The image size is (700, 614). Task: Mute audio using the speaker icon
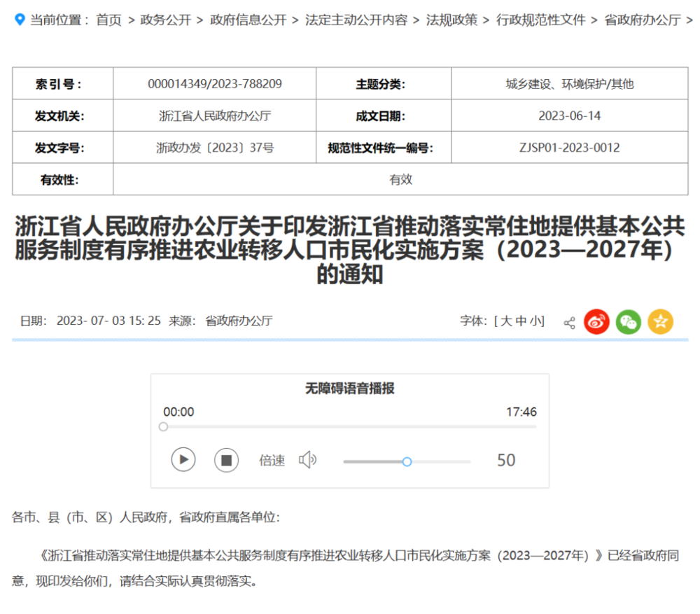(x=308, y=461)
